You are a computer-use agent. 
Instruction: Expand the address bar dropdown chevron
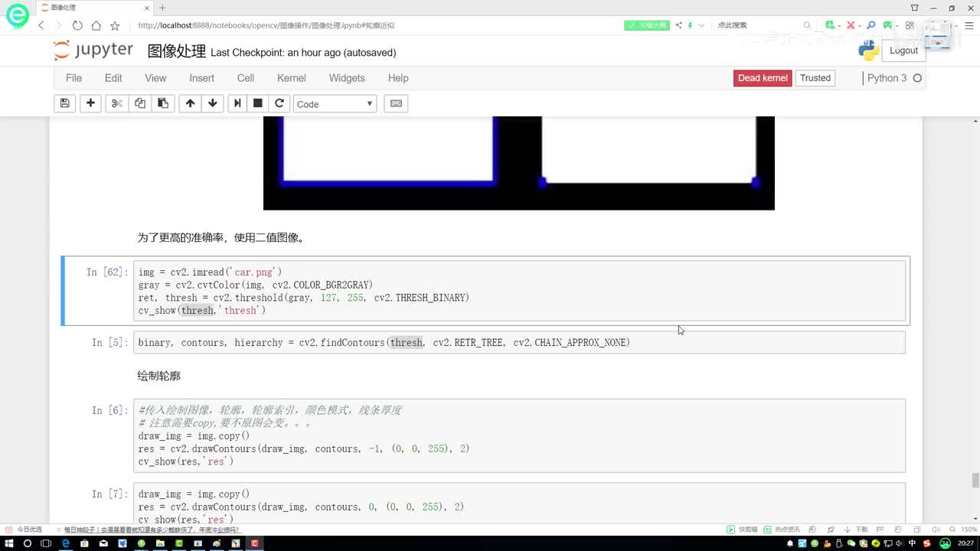[701, 25]
